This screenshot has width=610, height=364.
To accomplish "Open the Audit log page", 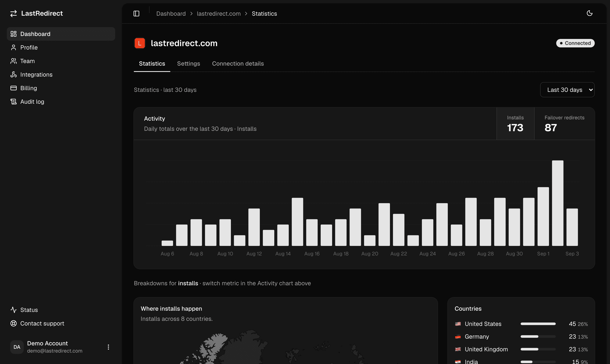I will coord(61,102).
